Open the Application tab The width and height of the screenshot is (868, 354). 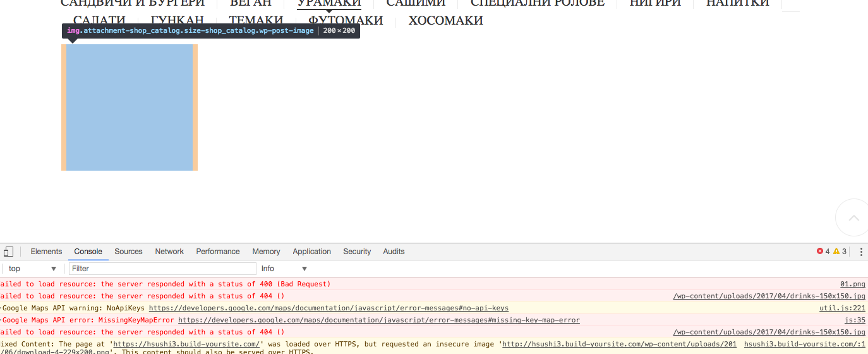311,252
